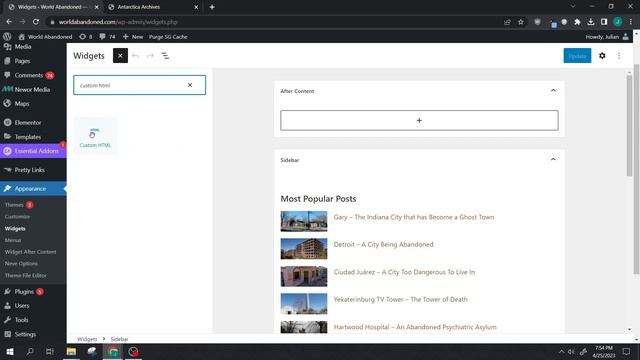Screen dimensions: 640x360
Task: Bookmark this page with the star
Action: [x=521, y=22]
